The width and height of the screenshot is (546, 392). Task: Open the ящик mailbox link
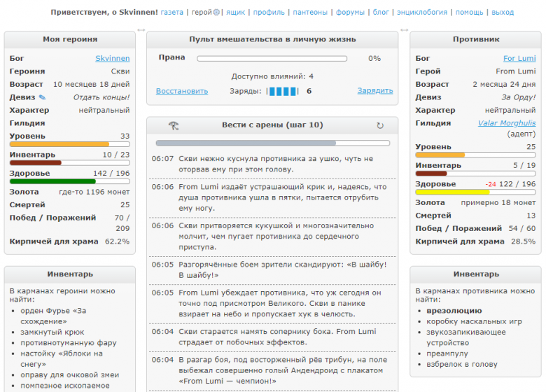(234, 13)
